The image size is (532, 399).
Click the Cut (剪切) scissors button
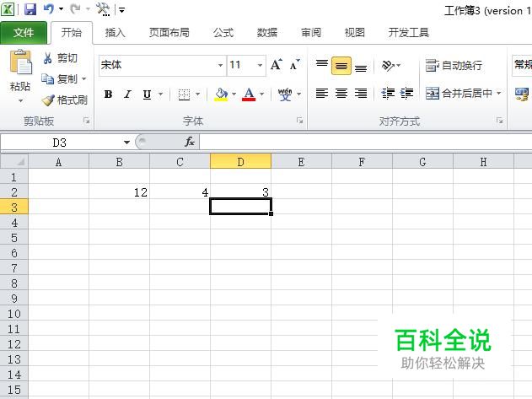pyautogui.click(x=61, y=58)
